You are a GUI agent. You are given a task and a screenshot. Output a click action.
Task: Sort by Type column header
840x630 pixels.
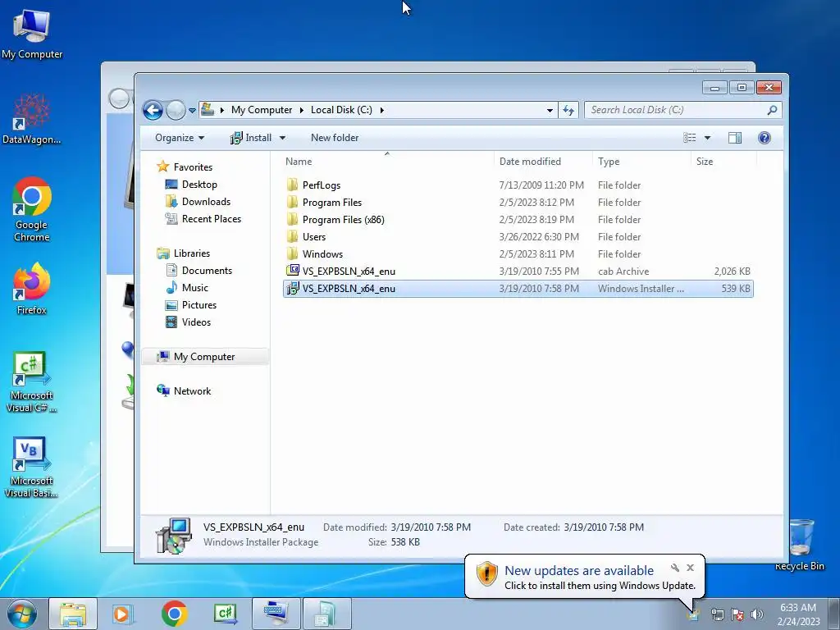coord(609,162)
